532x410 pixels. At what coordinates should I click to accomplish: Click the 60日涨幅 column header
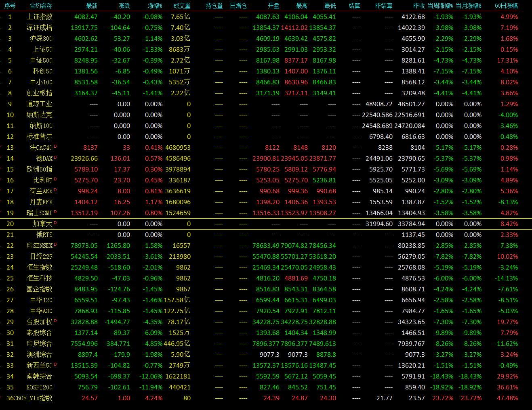(x=507, y=6)
